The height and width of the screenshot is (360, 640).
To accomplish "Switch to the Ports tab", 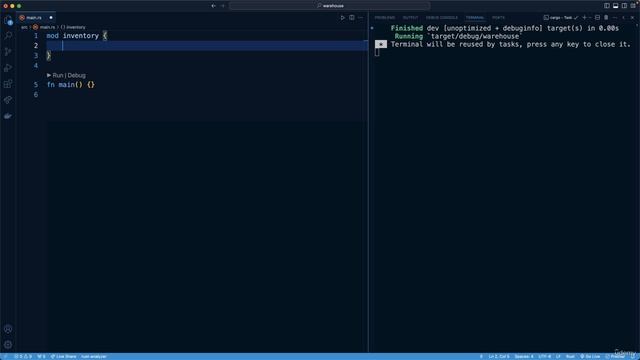I will point(498,18).
